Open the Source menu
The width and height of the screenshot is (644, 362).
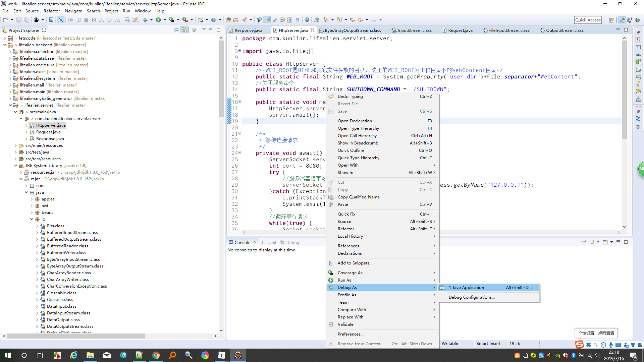click(32, 11)
